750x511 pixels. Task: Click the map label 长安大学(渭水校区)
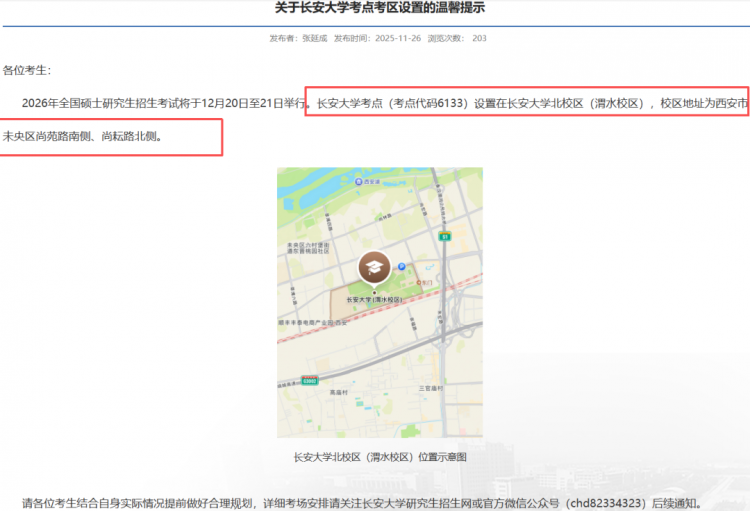click(x=375, y=300)
